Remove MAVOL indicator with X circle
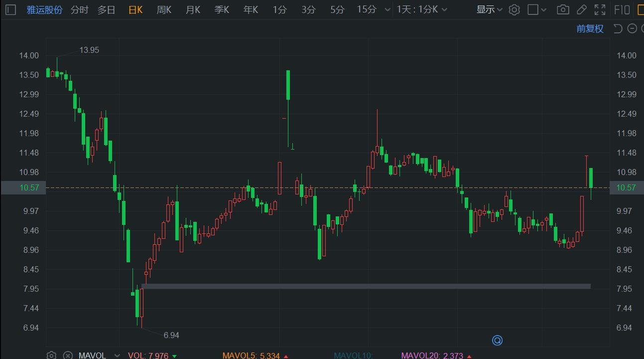Image resolution: width=644 pixels, height=359 pixels. [x=68, y=355]
